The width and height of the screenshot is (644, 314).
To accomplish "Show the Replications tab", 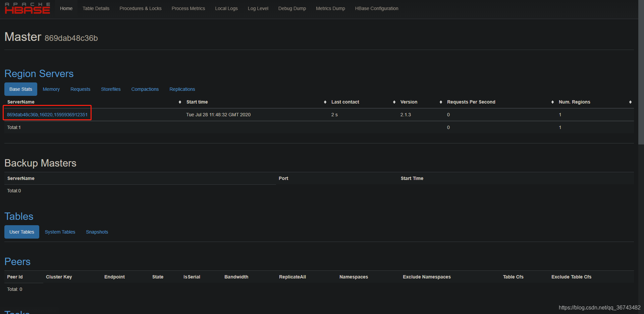I will (182, 89).
